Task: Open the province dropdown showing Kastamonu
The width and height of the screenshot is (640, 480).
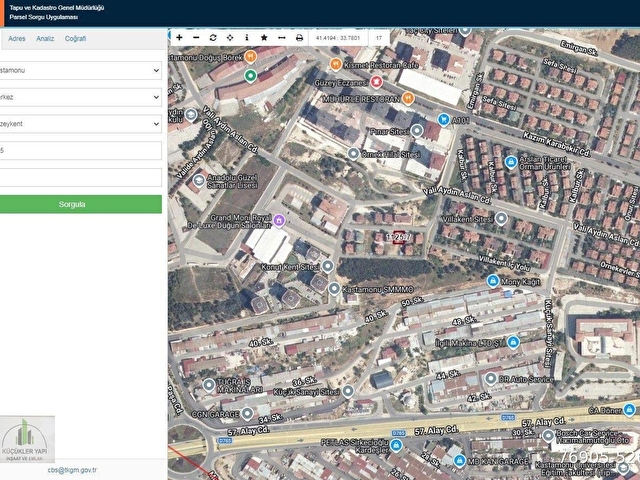Action: [80, 70]
